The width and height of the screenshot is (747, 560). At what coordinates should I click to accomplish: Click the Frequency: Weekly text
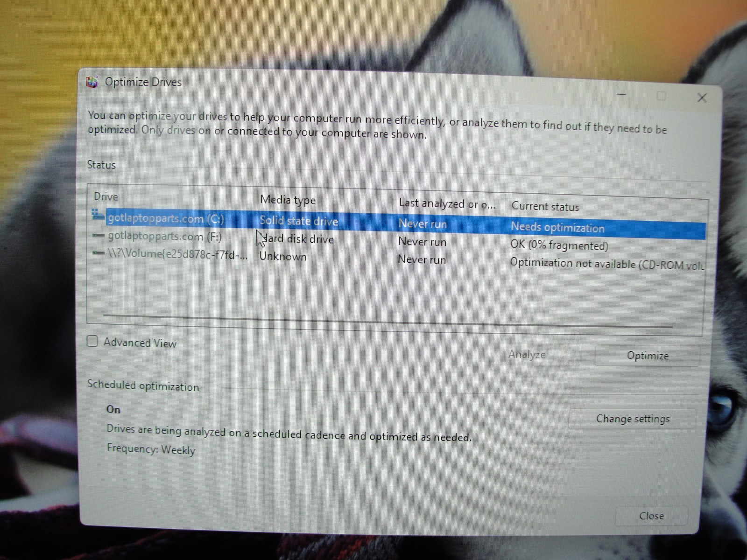151,449
